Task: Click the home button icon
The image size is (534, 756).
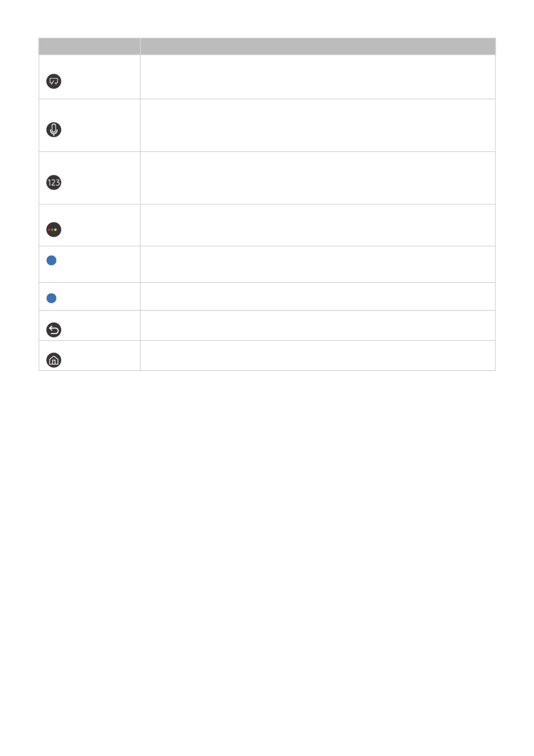Action: point(54,360)
